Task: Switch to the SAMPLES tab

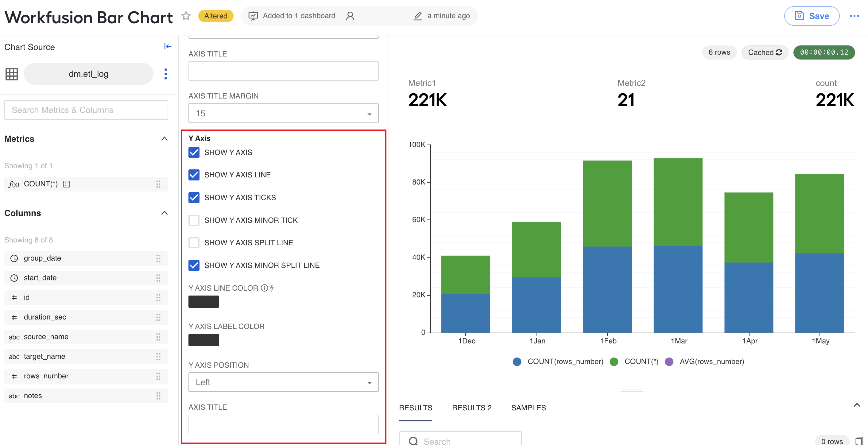Action: [528, 408]
